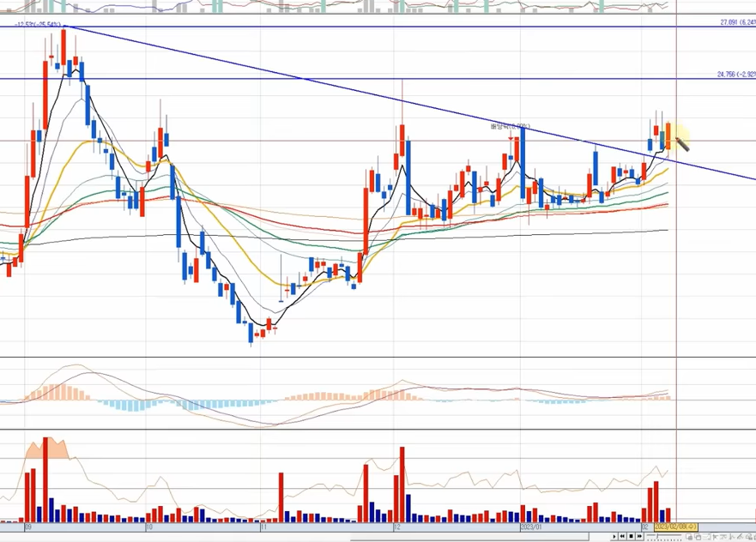Click the tallest red volume bar in September
This screenshot has height=542, width=756.
(45, 479)
